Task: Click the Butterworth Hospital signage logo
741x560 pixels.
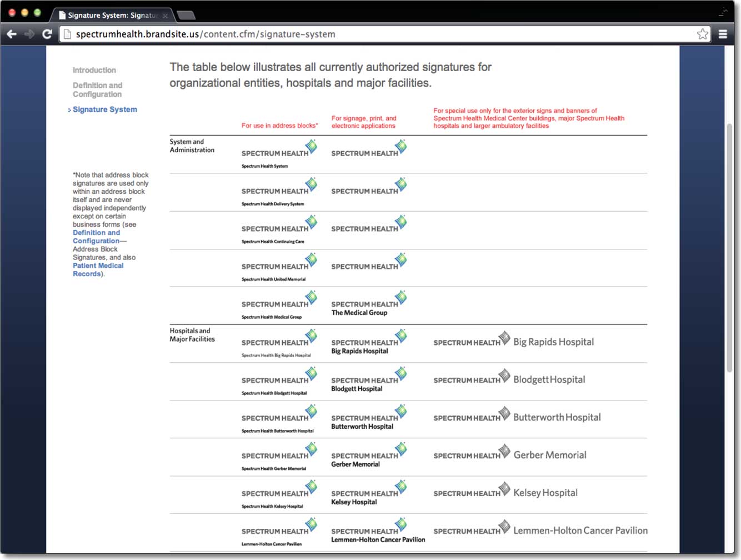Action: pos(369,418)
